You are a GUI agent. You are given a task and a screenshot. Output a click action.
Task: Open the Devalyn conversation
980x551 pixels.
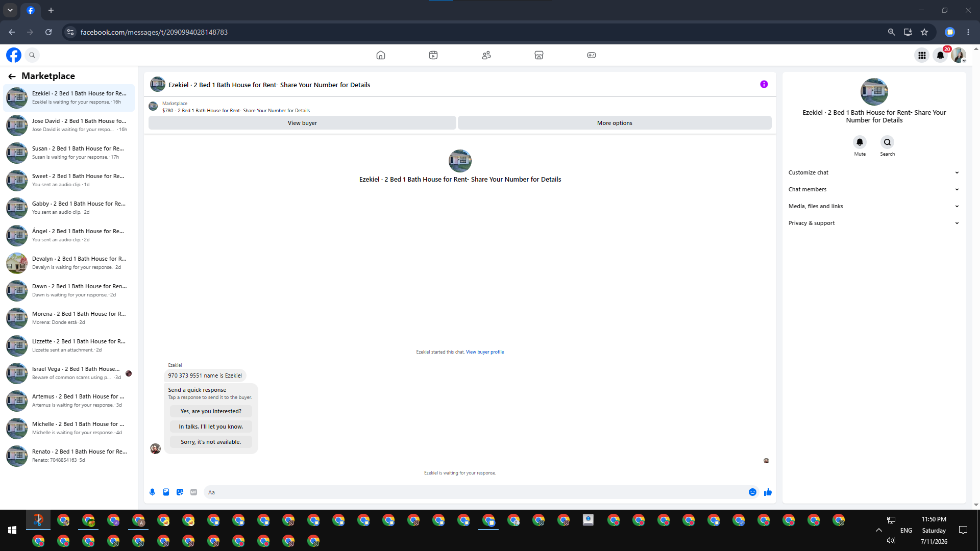click(69, 263)
